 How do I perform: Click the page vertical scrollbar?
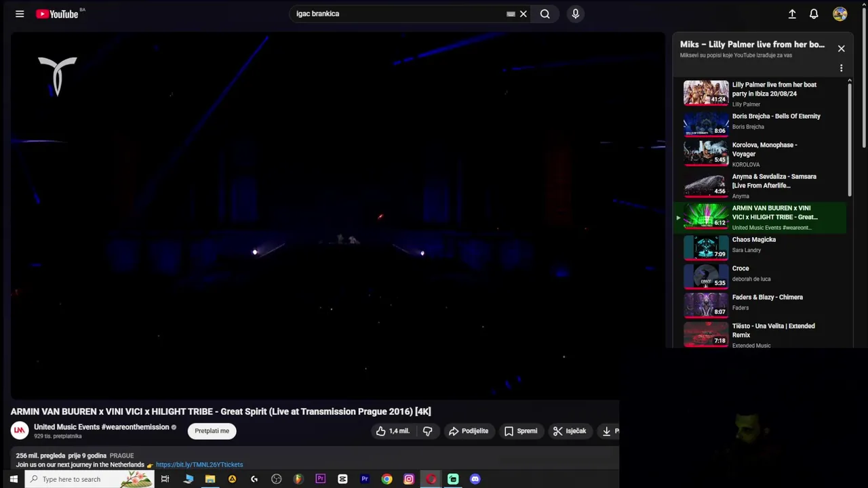(864, 78)
